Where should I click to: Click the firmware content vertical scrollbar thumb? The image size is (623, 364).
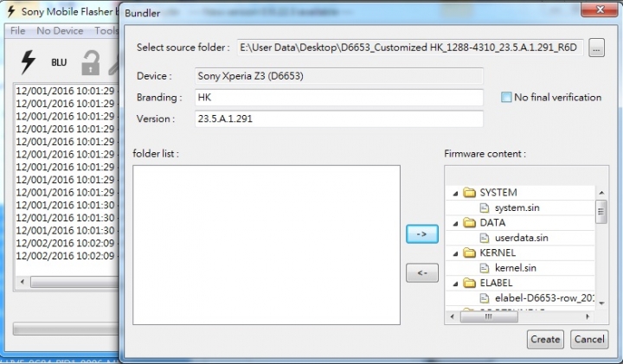coord(601,212)
